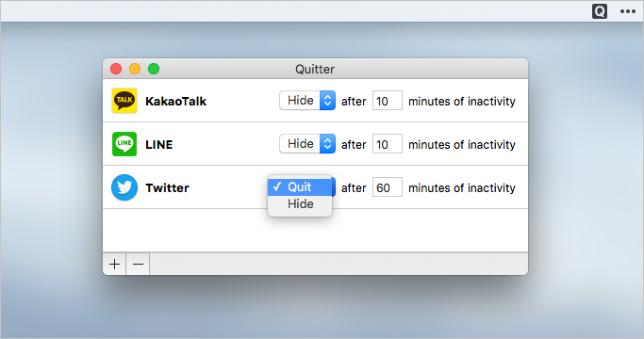
Task: Choose Hide in the Twitter popup
Action: pyautogui.click(x=300, y=204)
